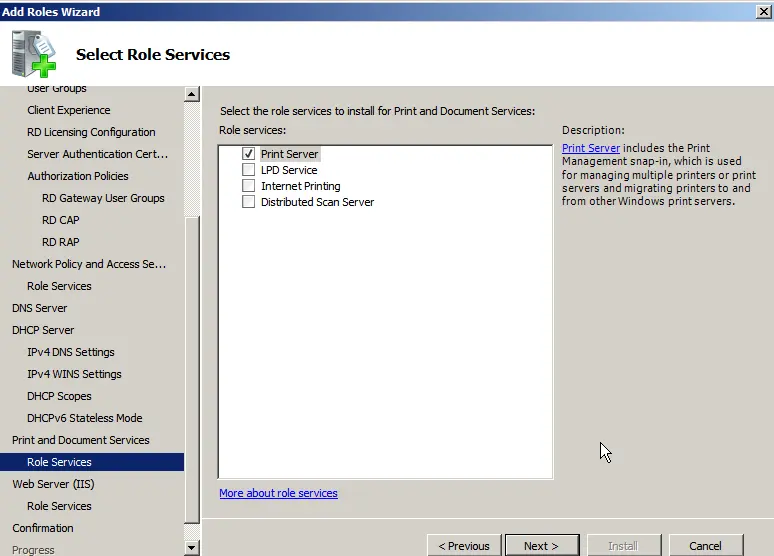Cancel the Add Roles Wizard
The image size is (774, 556).
click(705, 545)
